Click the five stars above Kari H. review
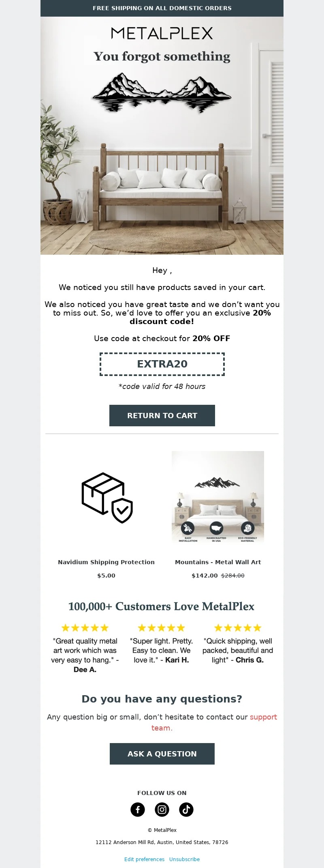Screen dimensions: 324x868 (x=161, y=628)
